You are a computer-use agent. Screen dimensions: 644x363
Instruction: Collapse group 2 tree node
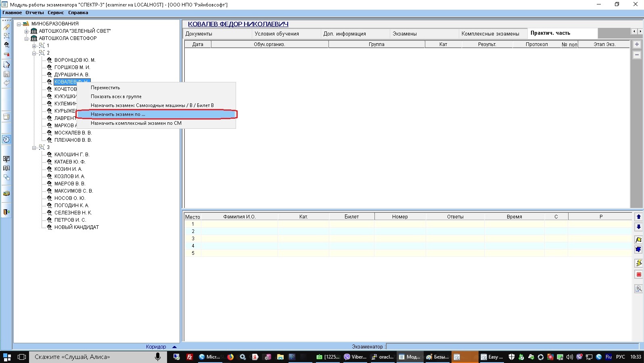click(x=34, y=53)
